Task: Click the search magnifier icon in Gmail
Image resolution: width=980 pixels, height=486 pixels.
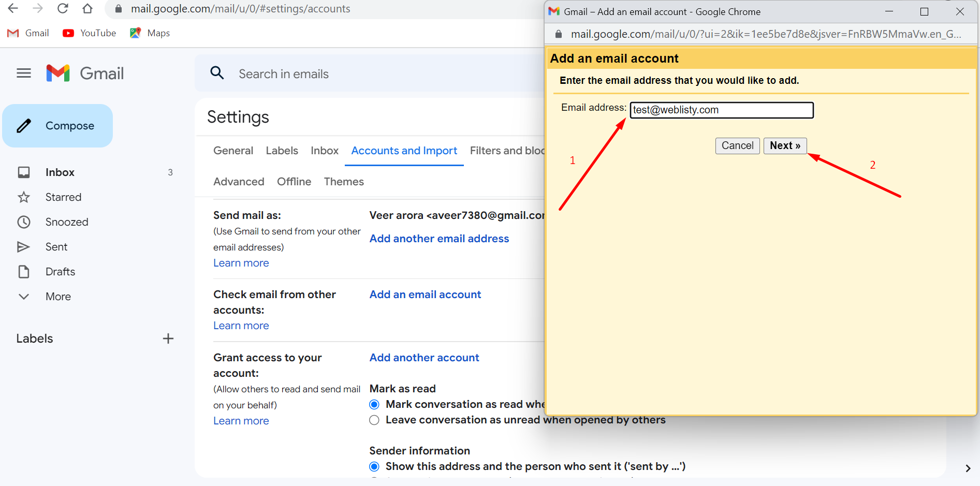Action: (x=217, y=73)
